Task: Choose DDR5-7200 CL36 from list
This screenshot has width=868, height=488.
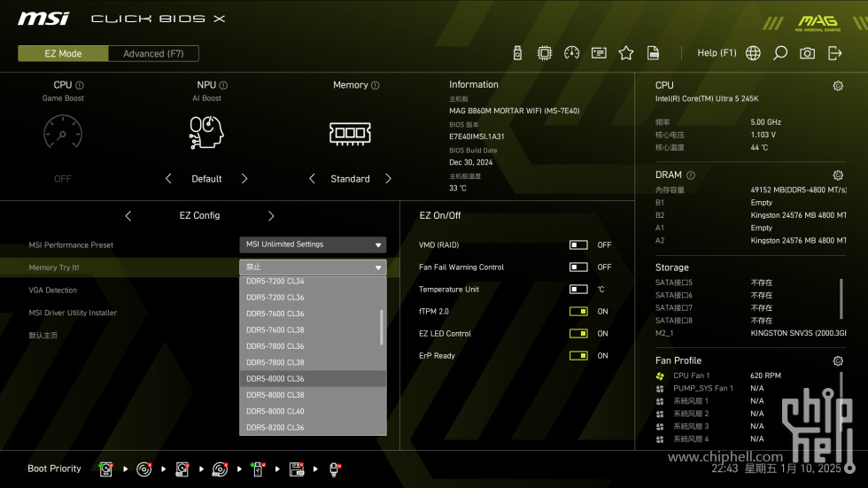Action: [x=313, y=298]
